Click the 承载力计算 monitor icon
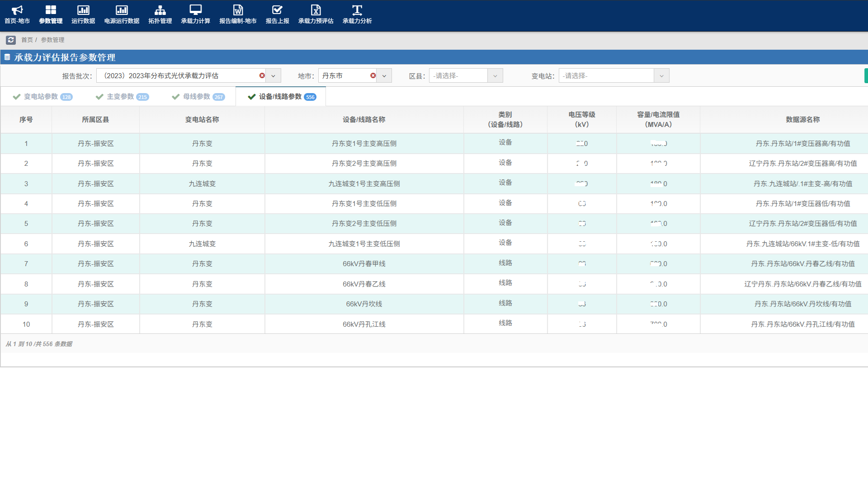The height and width of the screenshot is (488, 868). (195, 10)
